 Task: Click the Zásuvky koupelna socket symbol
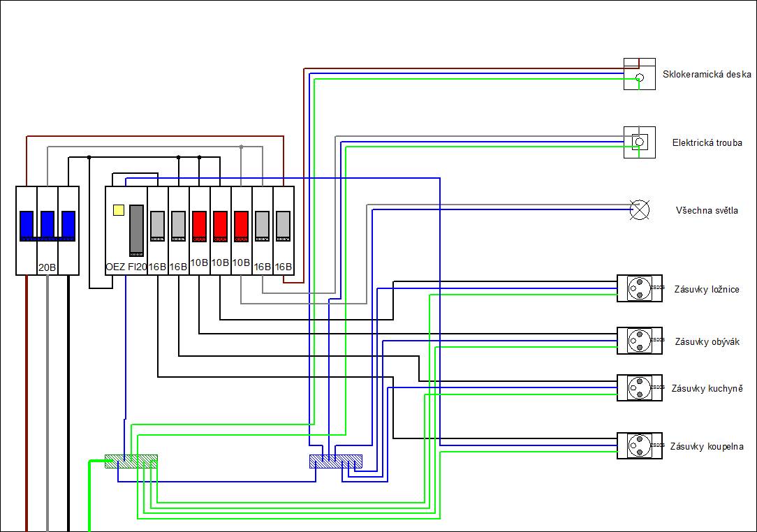click(639, 445)
